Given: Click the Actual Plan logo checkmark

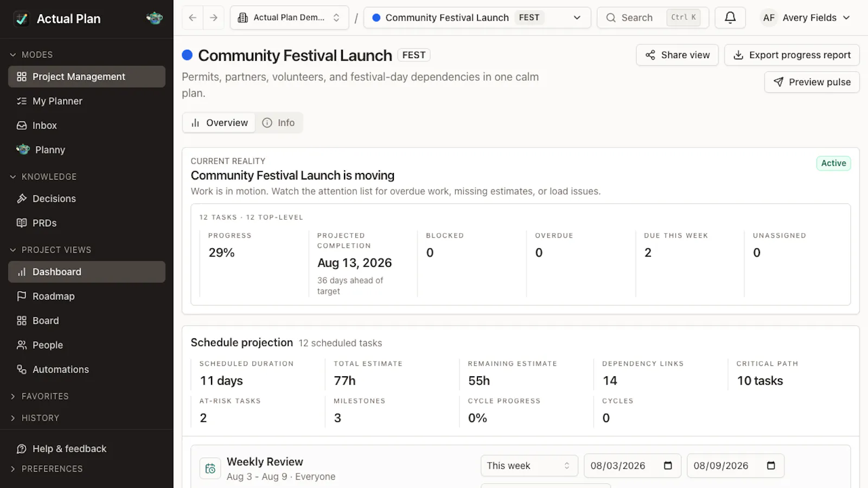Looking at the screenshot, I should pos(22,18).
